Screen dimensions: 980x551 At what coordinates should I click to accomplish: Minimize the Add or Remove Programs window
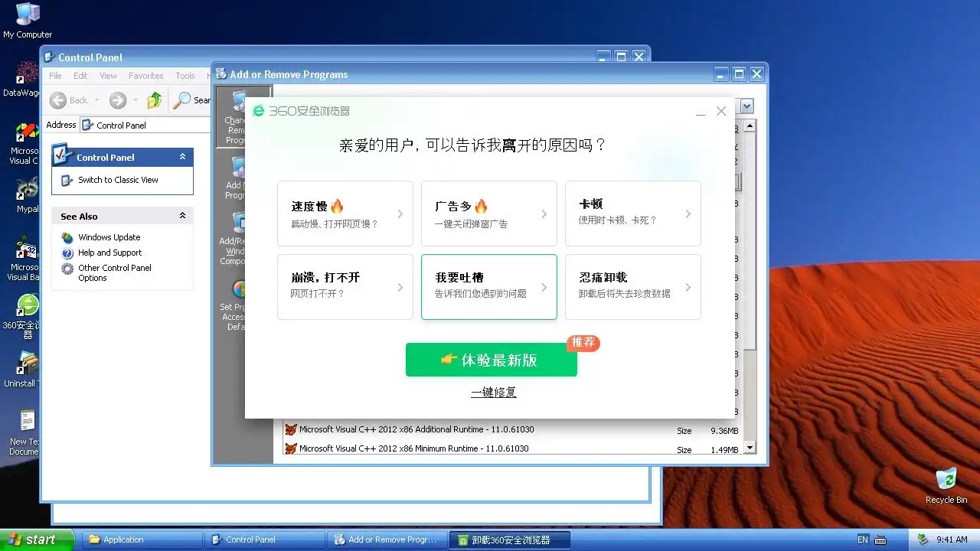pyautogui.click(x=721, y=74)
